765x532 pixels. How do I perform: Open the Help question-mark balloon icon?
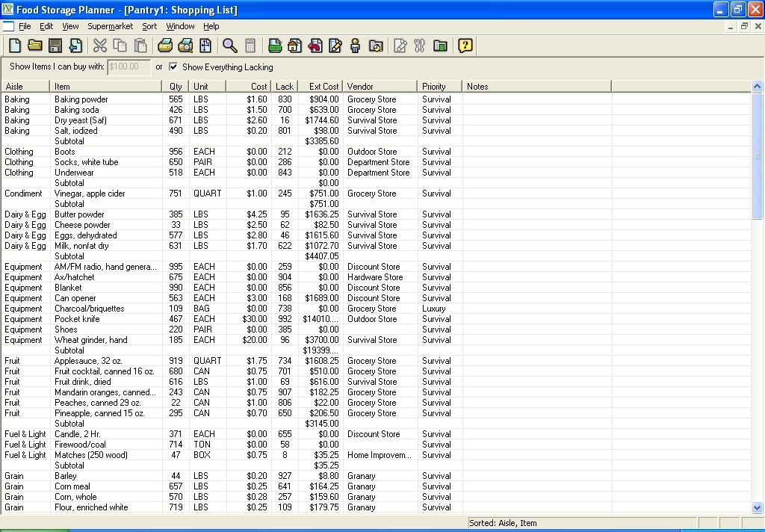[465, 46]
